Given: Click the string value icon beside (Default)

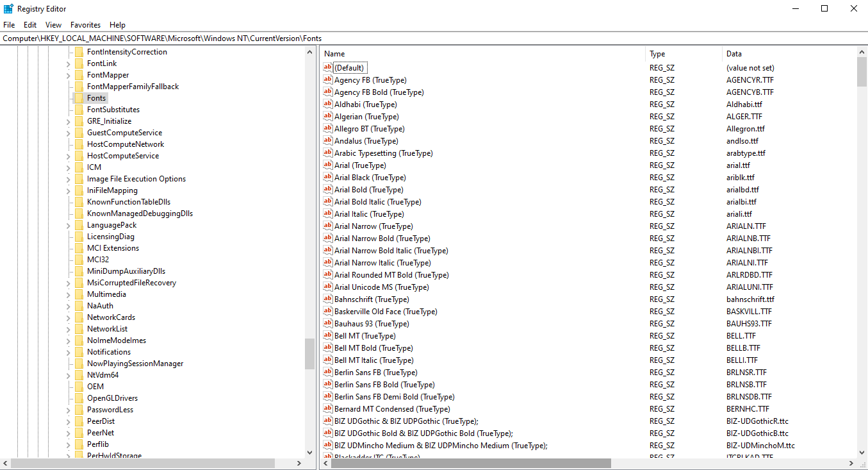Looking at the screenshot, I should click(x=328, y=67).
